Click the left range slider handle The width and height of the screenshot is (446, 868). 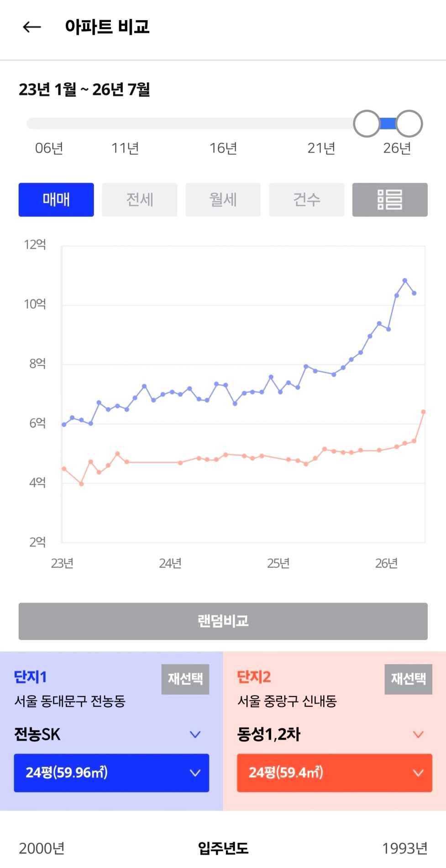(x=367, y=124)
